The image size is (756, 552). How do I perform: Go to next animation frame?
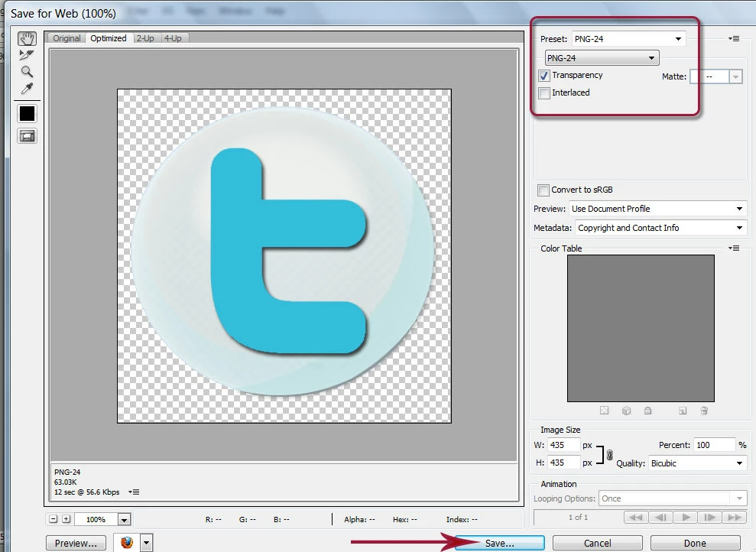pyautogui.click(x=710, y=518)
